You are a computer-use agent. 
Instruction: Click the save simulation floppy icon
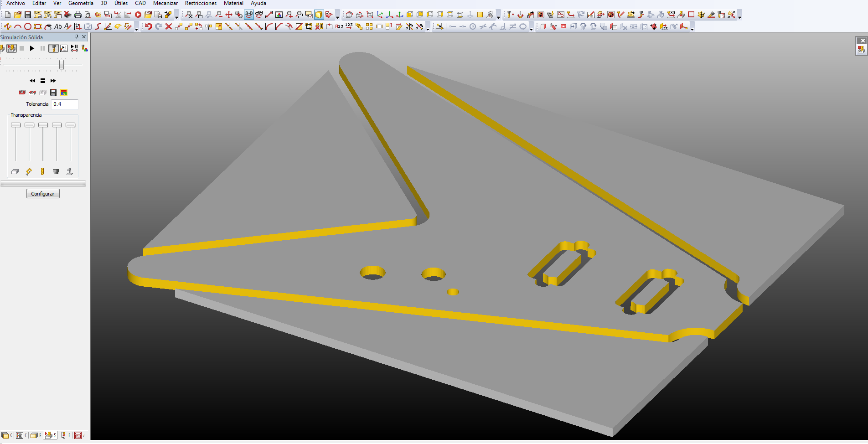point(53,93)
